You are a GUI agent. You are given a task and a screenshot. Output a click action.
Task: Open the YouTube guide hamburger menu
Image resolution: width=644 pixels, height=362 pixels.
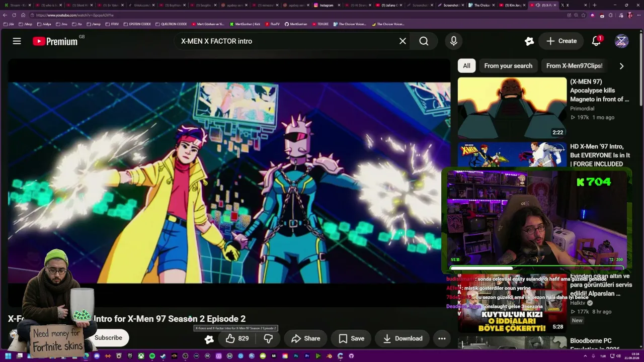coord(17,41)
